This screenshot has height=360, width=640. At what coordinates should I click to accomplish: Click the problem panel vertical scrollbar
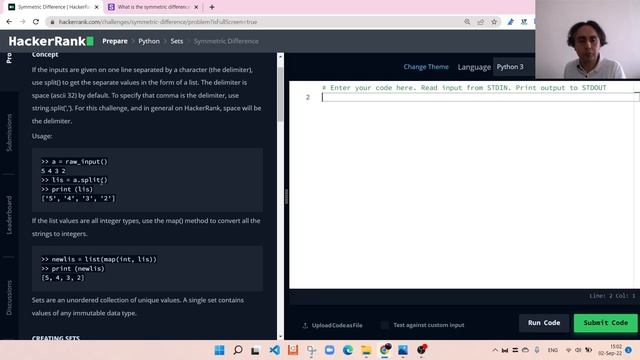pyautogui.click(x=280, y=94)
